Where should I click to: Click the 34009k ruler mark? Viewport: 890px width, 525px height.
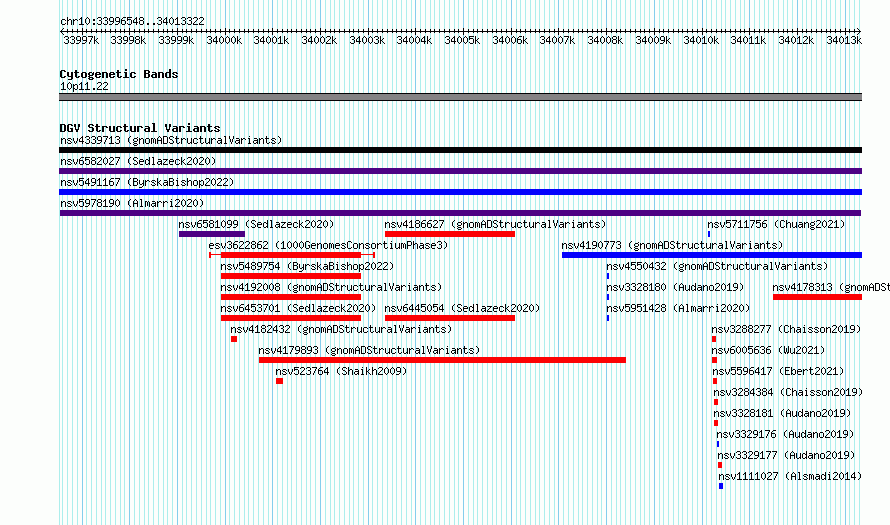point(653,40)
